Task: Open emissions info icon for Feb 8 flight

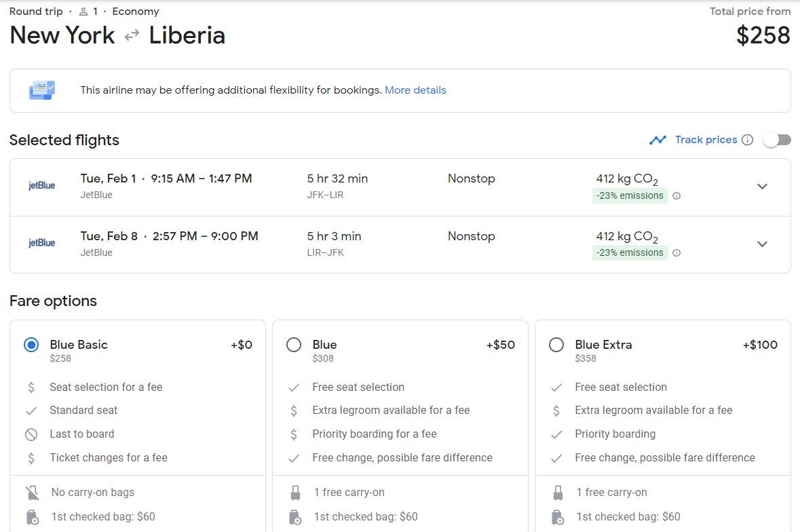Action: [x=677, y=253]
